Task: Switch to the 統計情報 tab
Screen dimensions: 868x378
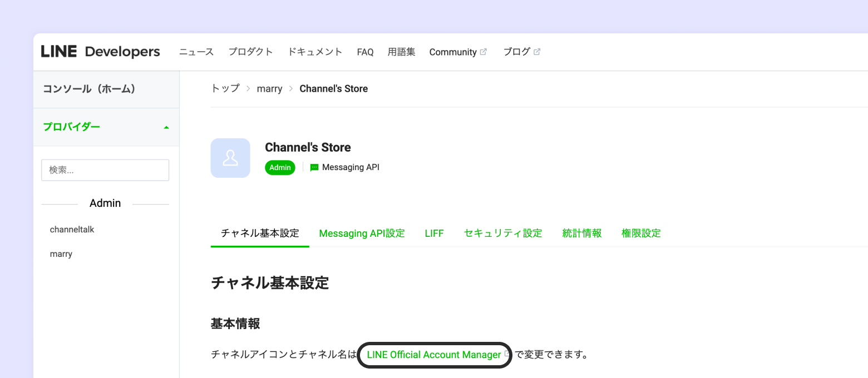Action: pyautogui.click(x=582, y=233)
